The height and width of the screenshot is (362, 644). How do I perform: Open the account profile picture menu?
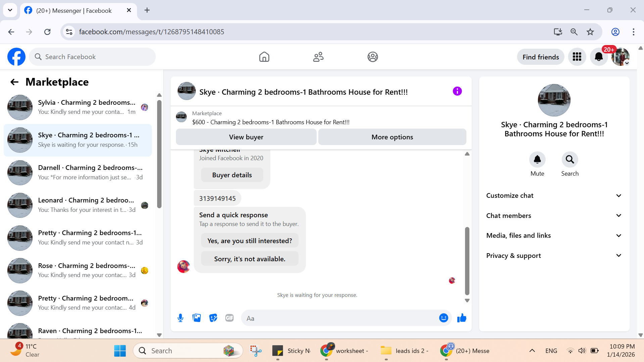click(620, 57)
